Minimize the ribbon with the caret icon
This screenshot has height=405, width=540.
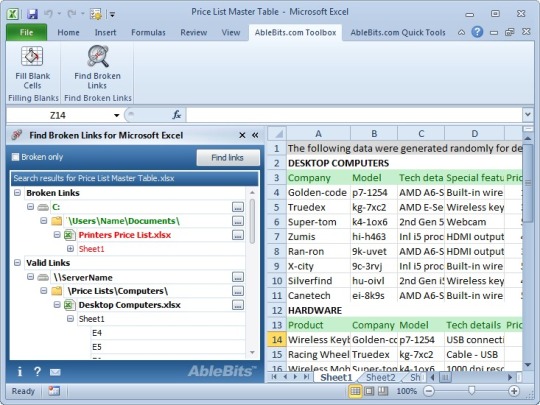[x=461, y=32]
